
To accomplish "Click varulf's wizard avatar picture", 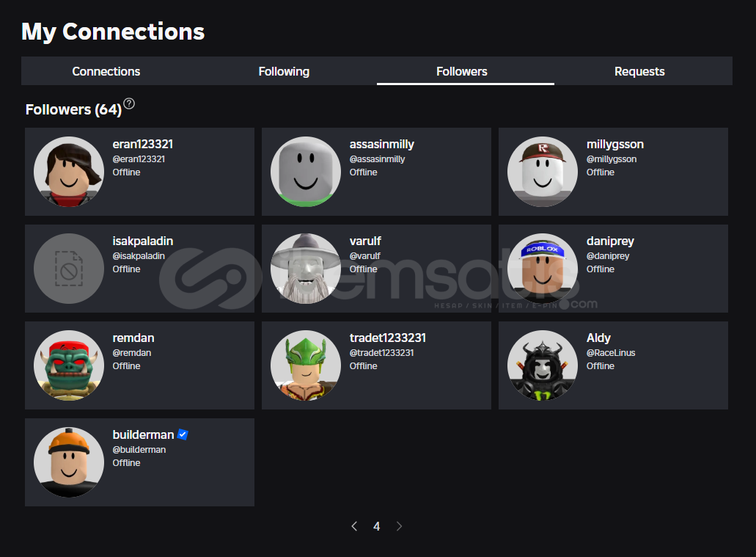I will [306, 269].
